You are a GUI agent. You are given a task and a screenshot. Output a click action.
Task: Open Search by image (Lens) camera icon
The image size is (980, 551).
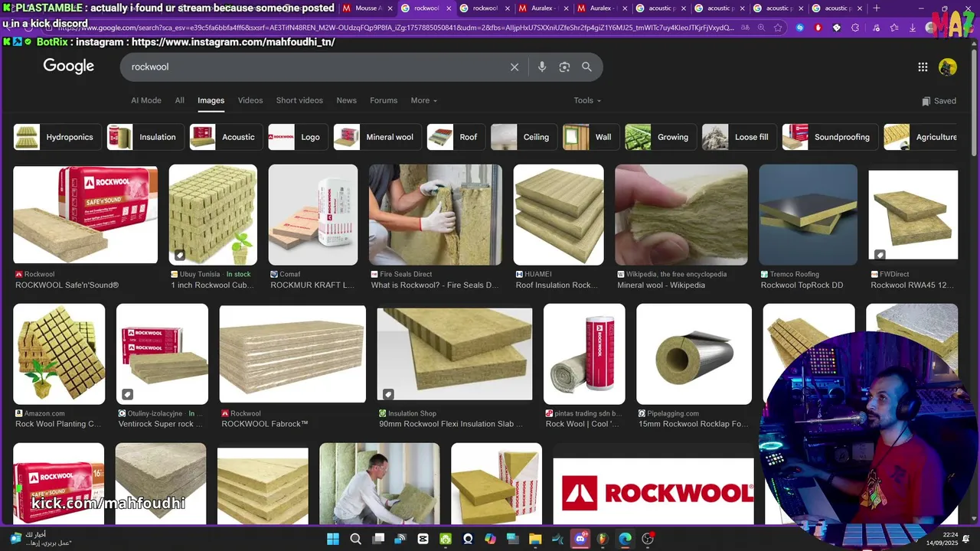(564, 67)
